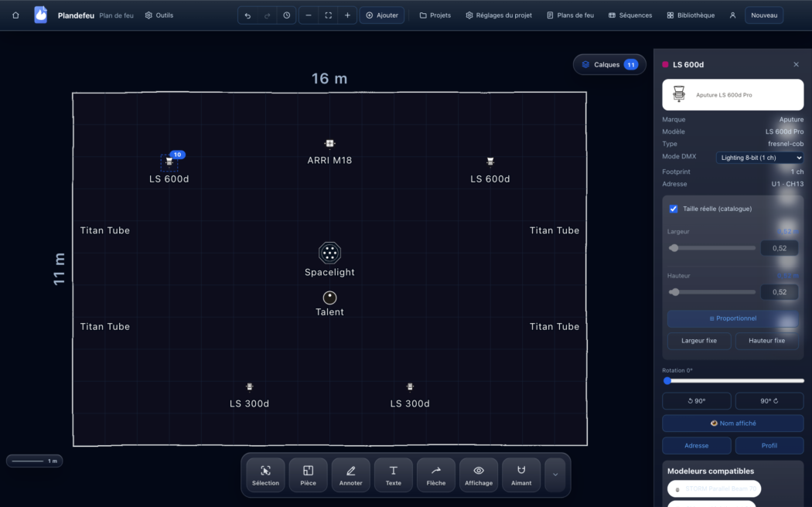Choose the Annoter tool
This screenshot has height=507, width=812.
tap(350, 475)
